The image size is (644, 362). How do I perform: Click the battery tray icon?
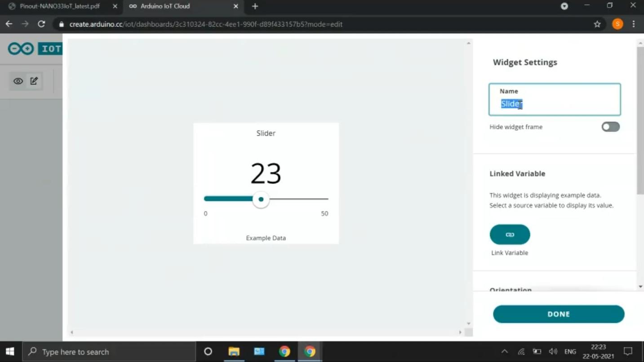pos(537,352)
